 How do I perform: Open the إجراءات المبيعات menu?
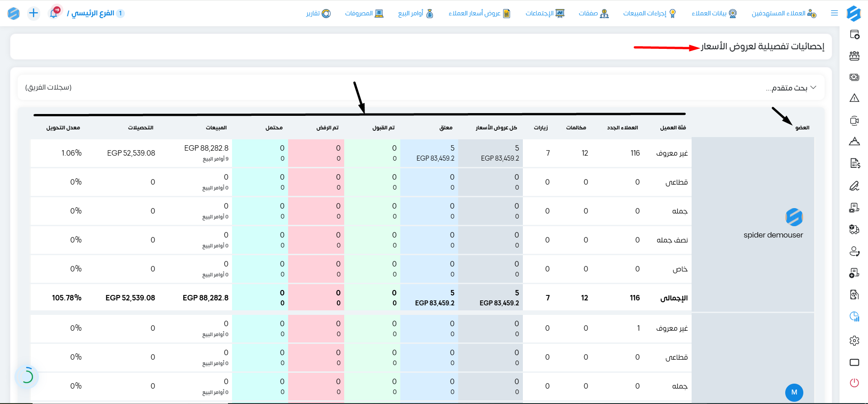pos(650,13)
